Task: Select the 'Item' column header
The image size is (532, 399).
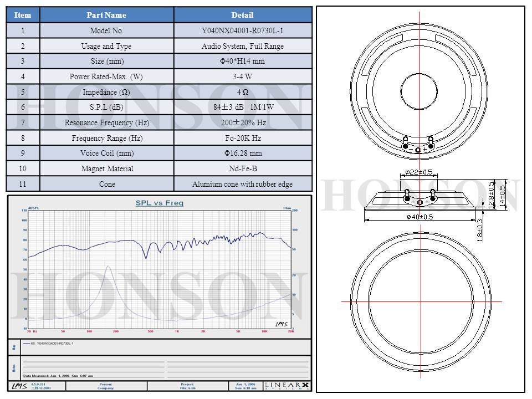Action: coord(23,15)
